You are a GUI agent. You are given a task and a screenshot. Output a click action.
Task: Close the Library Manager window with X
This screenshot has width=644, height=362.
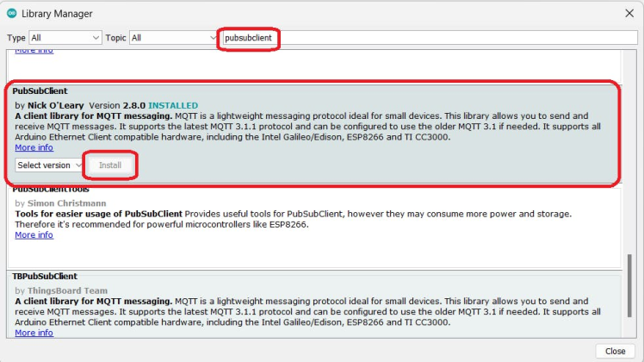tap(629, 13)
